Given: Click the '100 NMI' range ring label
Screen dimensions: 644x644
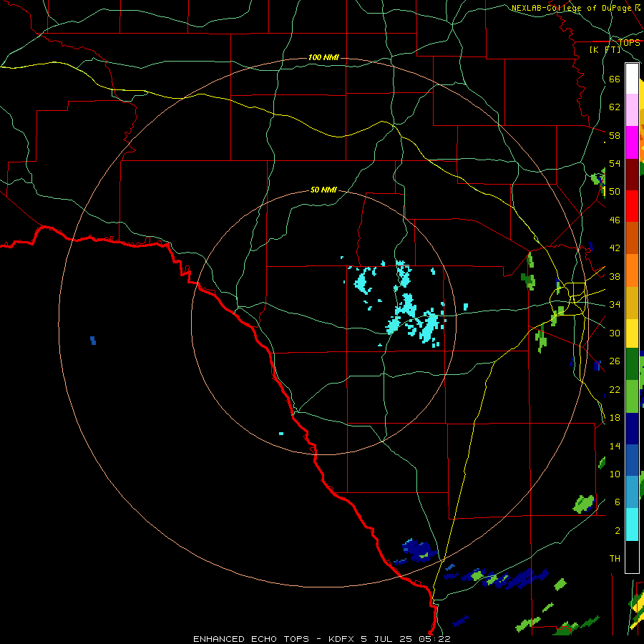Looking at the screenshot, I should pyautogui.click(x=323, y=57).
